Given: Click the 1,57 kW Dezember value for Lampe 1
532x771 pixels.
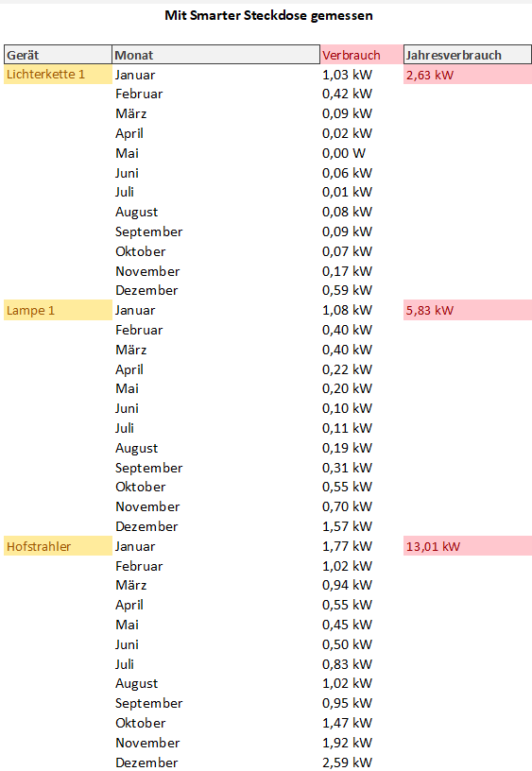Looking at the screenshot, I should [347, 526].
